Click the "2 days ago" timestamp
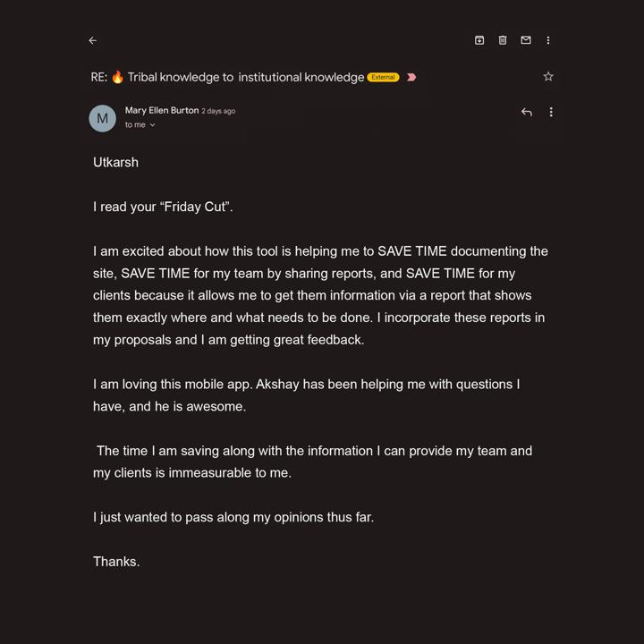This screenshot has height=644, width=644. (218, 111)
